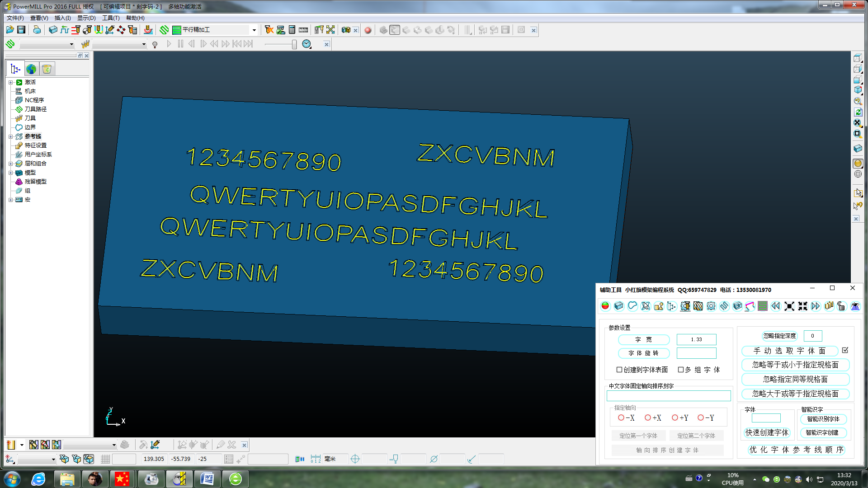Image resolution: width=868 pixels, height=488 pixels.
Task: Open the toolpath verification binoculars icon
Action: (x=346, y=30)
